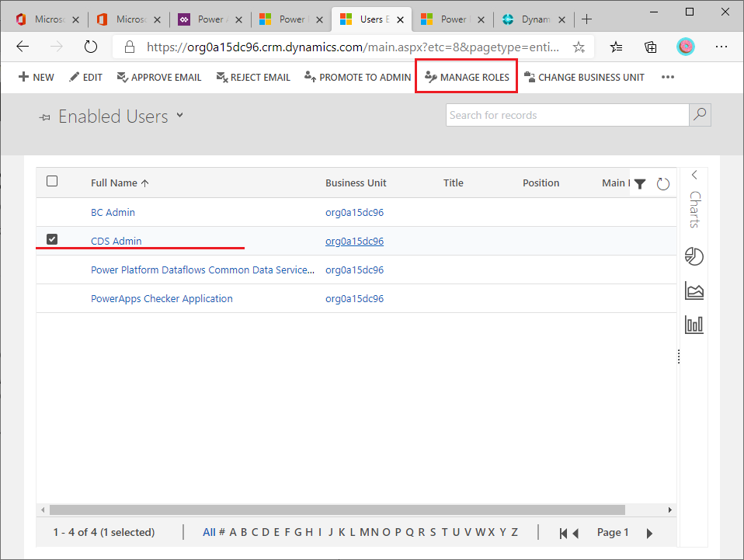Go to previous page of records
Image resolution: width=744 pixels, height=560 pixels.
point(575,534)
